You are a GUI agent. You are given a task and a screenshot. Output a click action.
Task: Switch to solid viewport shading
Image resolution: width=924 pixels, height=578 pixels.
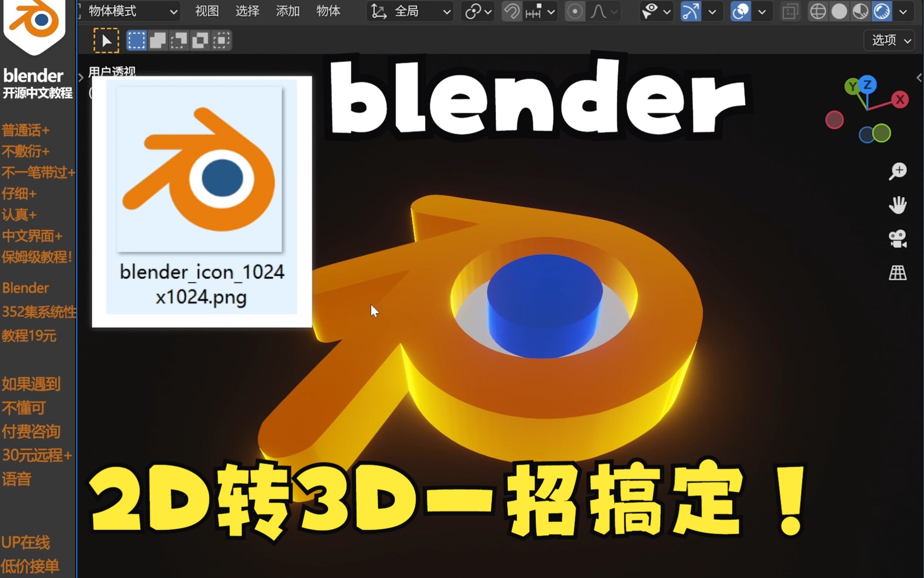pos(839,11)
